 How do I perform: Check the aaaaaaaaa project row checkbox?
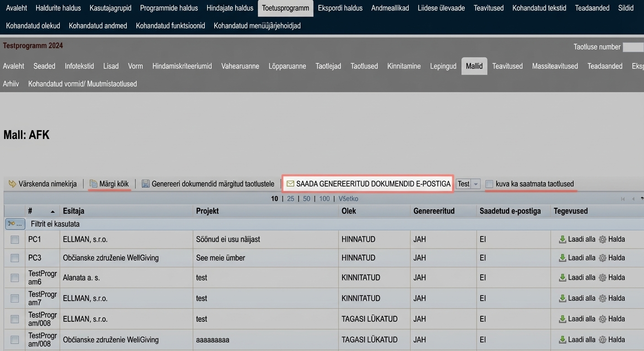pos(15,340)
